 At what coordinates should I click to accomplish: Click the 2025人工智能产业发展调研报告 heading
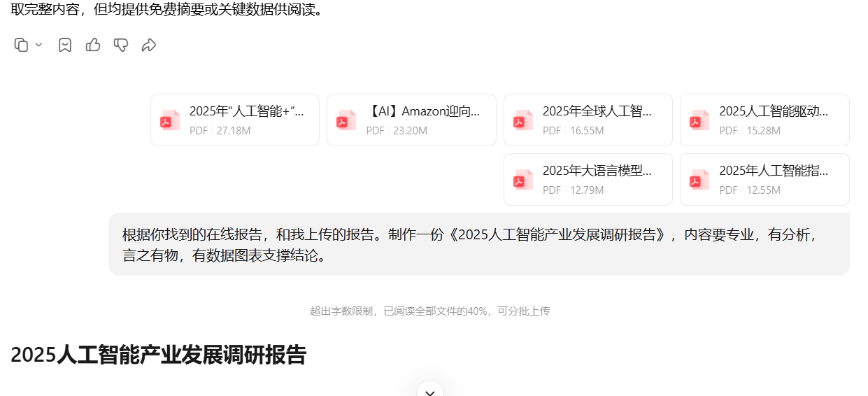[x=159, y=355]
